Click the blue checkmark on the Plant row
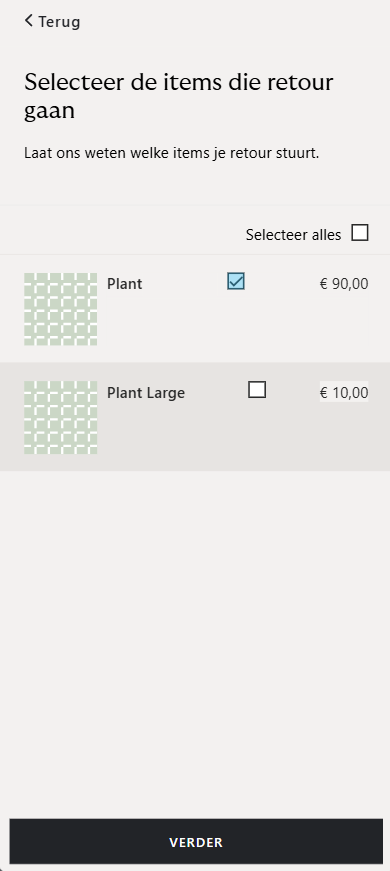Viewport: 390px width, 871px height. point(236,282)
